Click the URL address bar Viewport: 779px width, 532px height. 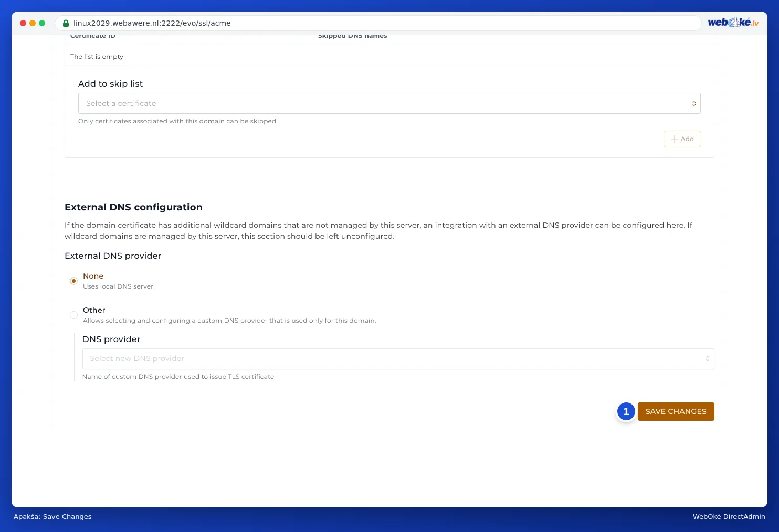pos(378,23)
